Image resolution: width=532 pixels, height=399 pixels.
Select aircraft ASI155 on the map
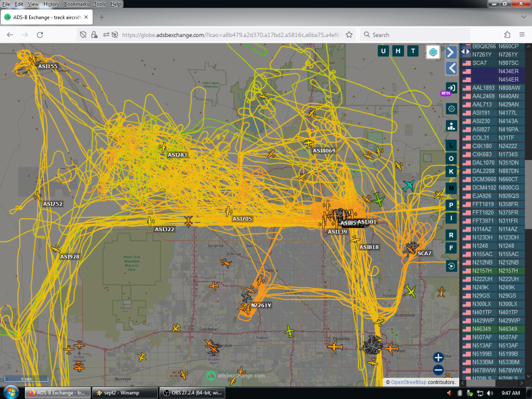click(33, 59)
